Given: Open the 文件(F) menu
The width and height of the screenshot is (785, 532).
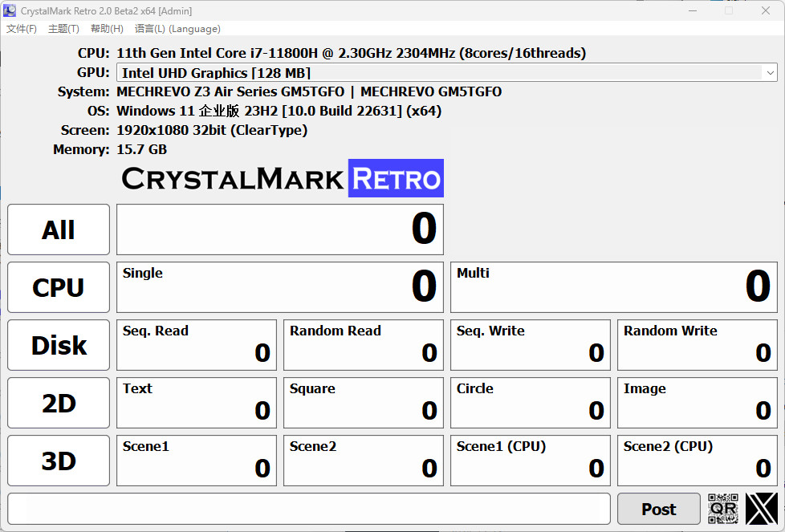Looking at the screenshot, I should [22, 29].
